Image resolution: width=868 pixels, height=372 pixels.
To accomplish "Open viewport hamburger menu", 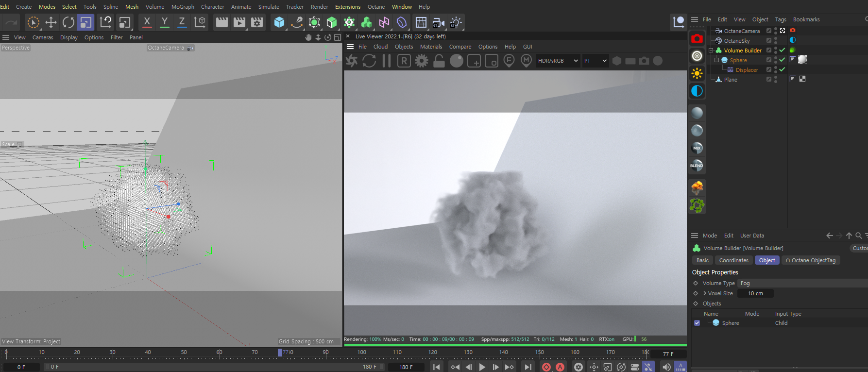I will click(x=6, y=37).
